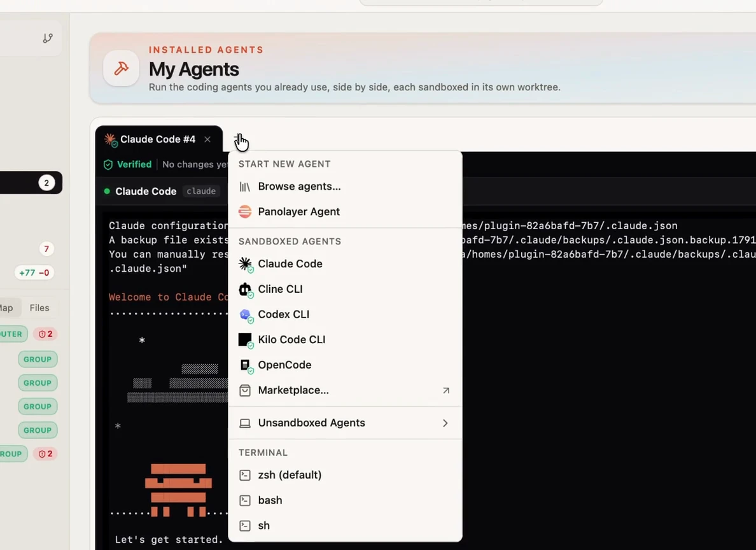756x550 pixels.
Task: Click the Verified shield badge
Action: pyautogui.click(x=128, y=164)
